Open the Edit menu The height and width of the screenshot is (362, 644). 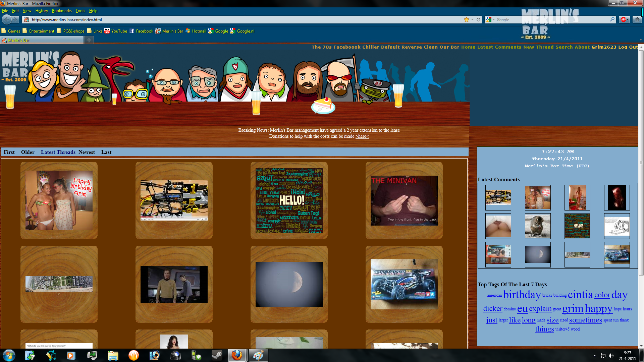(x=15, y=11)
